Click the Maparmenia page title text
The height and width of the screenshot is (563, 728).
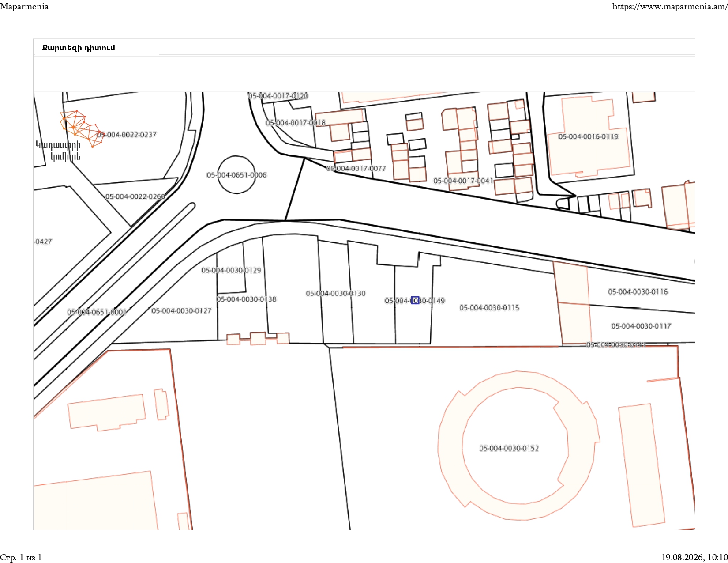pos(24,7)
